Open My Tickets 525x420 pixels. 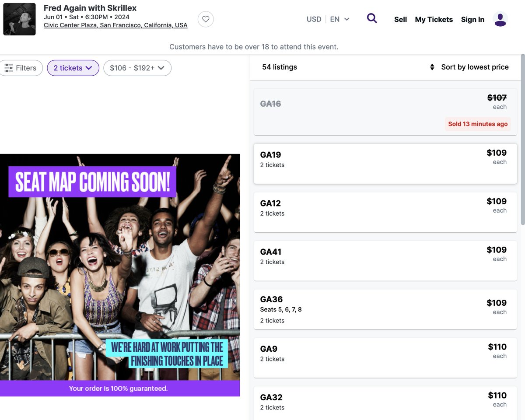click(434, 19)
